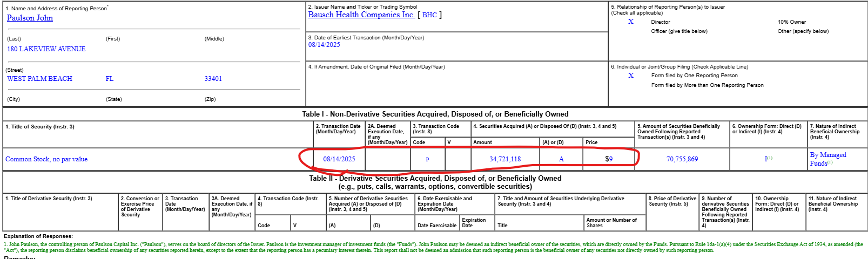The image size is (868, 259).
Task: Click the Other (specify below) label
Action: click(x=803, y=31)
